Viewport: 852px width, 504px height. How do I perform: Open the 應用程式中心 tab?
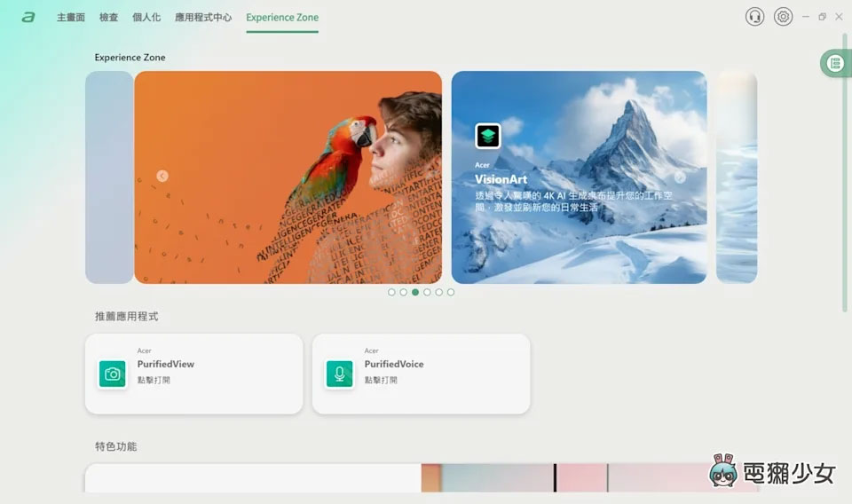coord(203,17)
